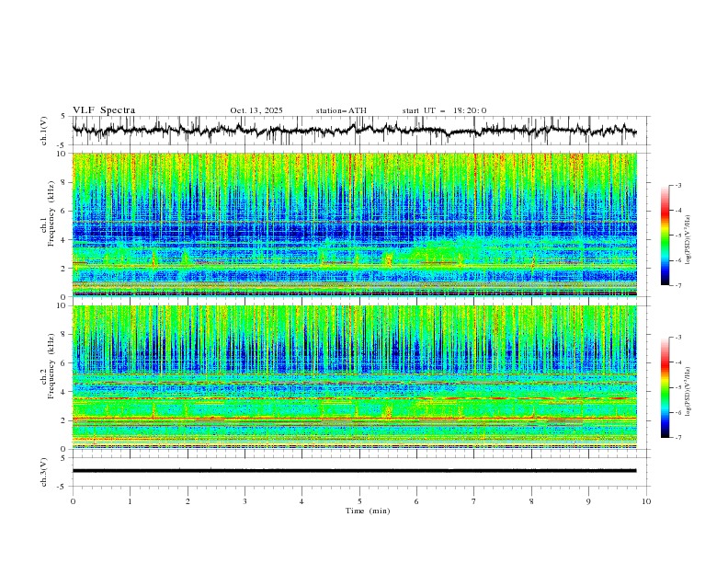This screenshot has width=728, height=563.
Task: Click the ch.1 frequency axis "8" tick label
Action: [65, 182]
